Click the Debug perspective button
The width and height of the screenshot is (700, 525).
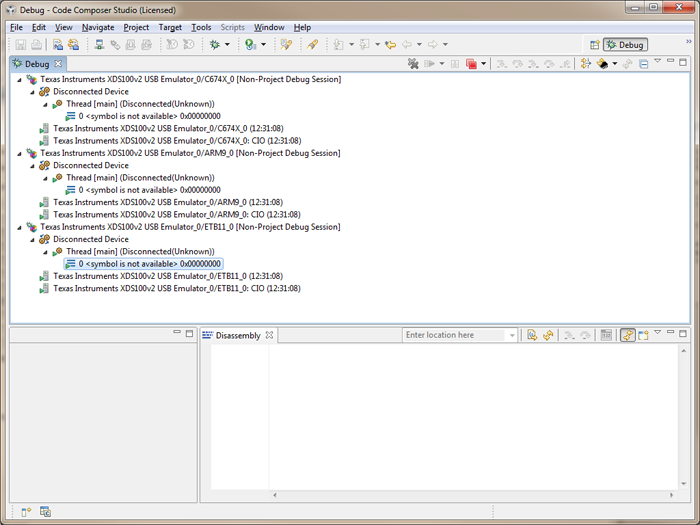click(x=625, y=45)
